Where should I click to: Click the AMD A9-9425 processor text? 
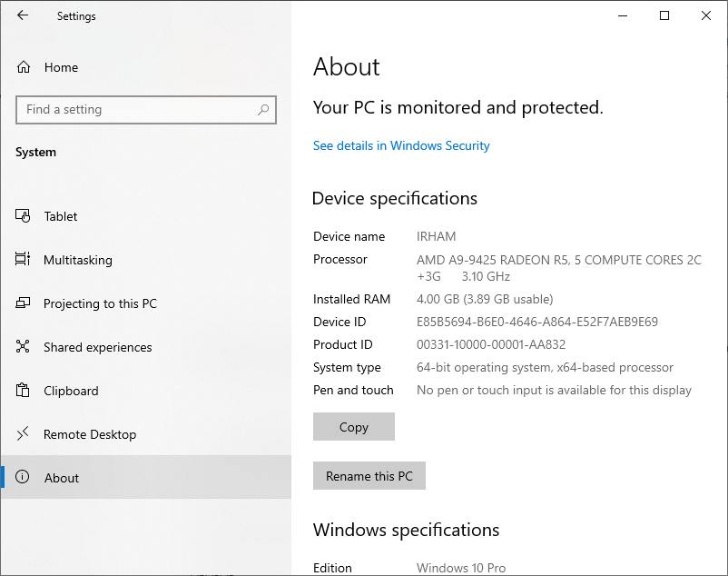(559, 268)
